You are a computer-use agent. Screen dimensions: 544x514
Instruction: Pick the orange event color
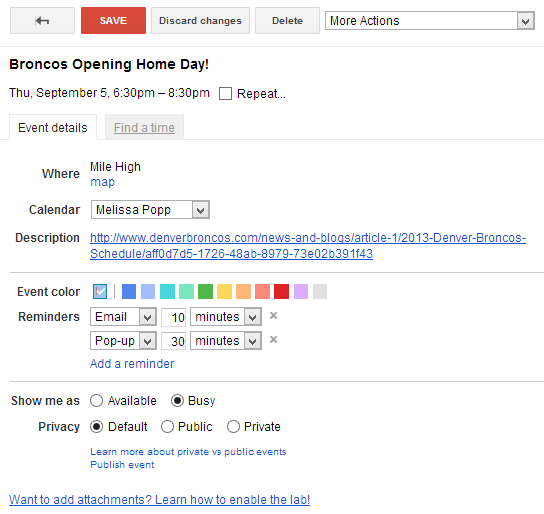(244, 291)
